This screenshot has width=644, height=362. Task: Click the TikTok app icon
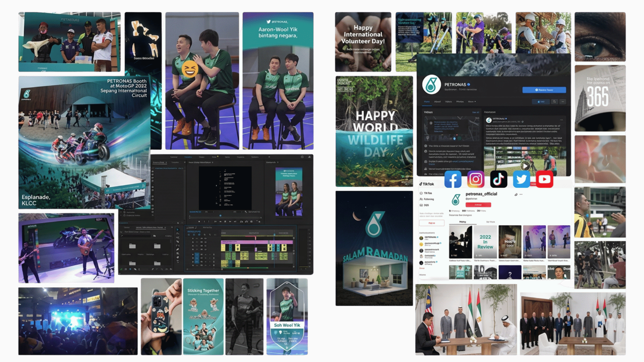tap(498, 179)
